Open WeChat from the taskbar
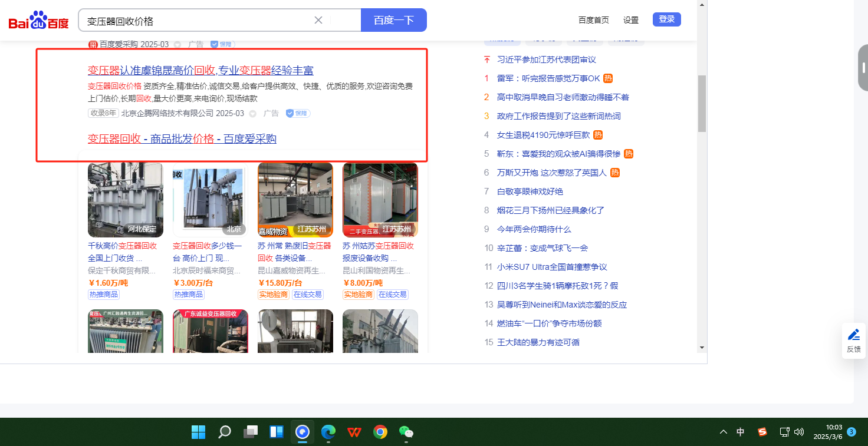The width and height of the screenshot is (868, 446). [406, 432]
